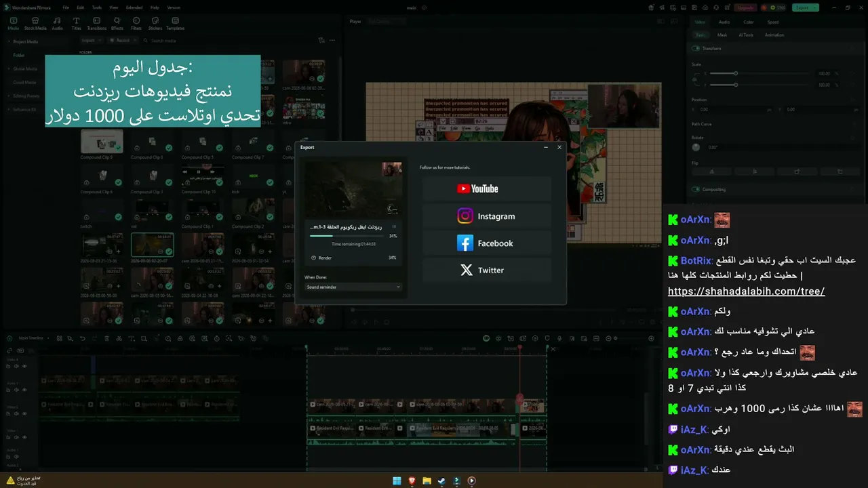This screenshot has height=488, width=868.
Task: Click the media filter/sort icon
Action: tap(321, 41)
